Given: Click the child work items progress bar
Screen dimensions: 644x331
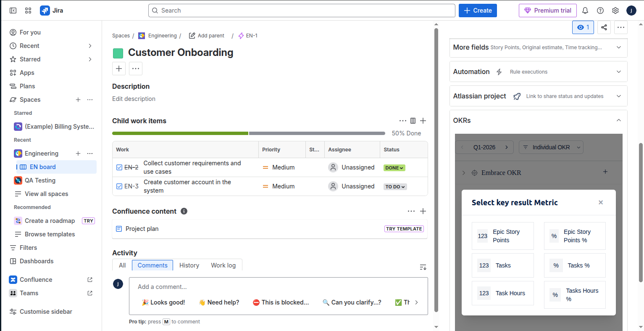Looking at the screenshot, I should 249,133.
